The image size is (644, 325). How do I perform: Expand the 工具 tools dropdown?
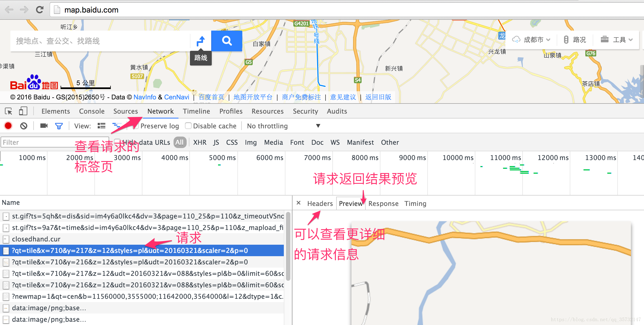point(617,40)
